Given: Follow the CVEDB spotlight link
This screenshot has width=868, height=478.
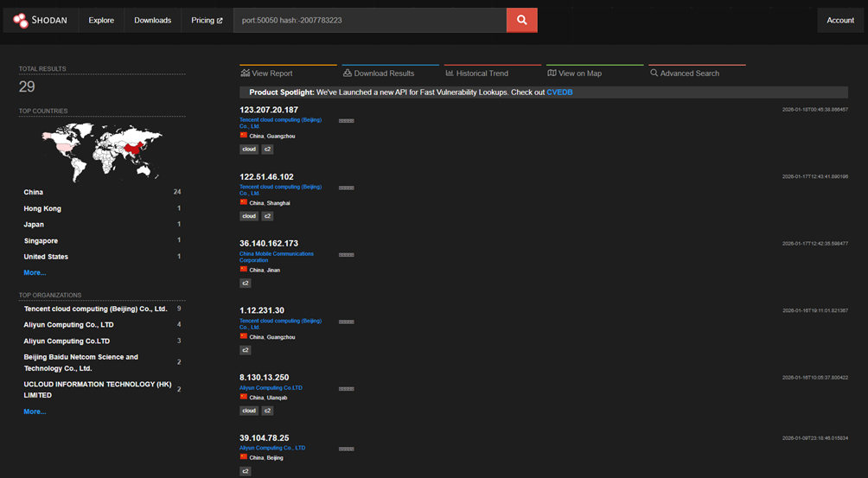Looking at the screenshot, I should pos(559,92).
